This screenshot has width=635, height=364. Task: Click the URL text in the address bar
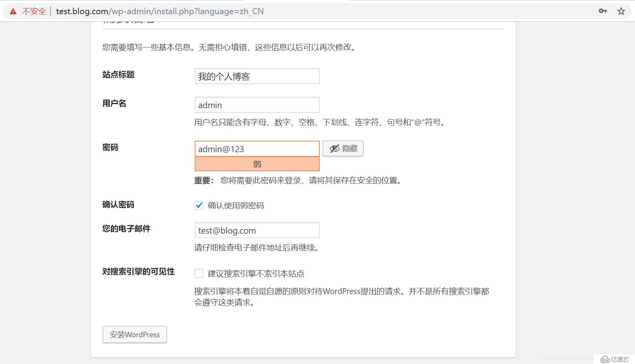coord(160,11)
